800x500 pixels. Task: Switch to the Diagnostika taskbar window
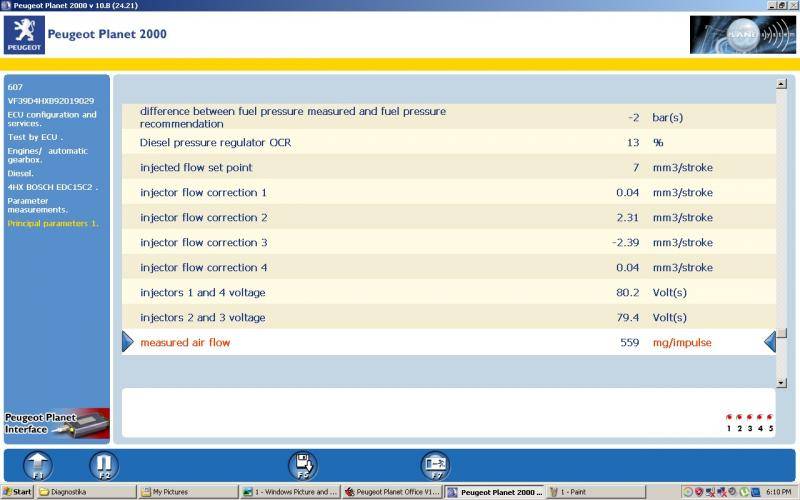tap(85, 492)
